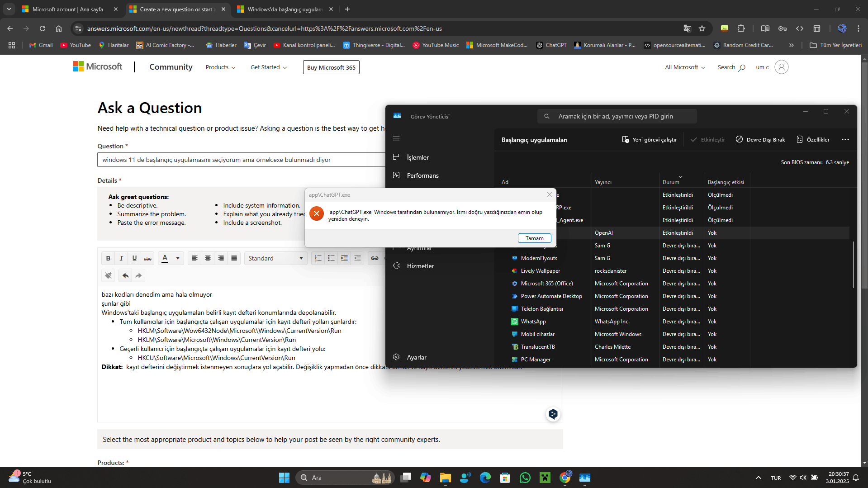This screenshot has width=868, height=488.
Task: Open the Chrome tab search dropdown
Action: [9, 9]
